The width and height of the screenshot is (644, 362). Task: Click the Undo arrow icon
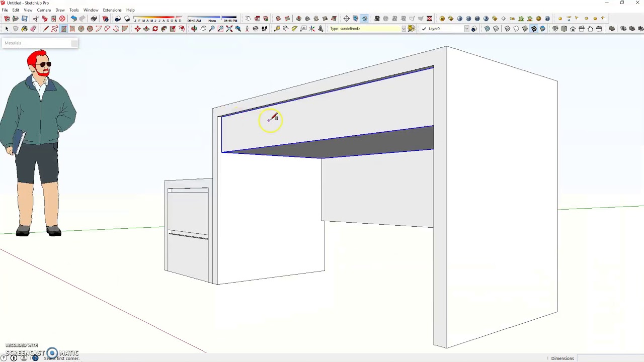73,19
